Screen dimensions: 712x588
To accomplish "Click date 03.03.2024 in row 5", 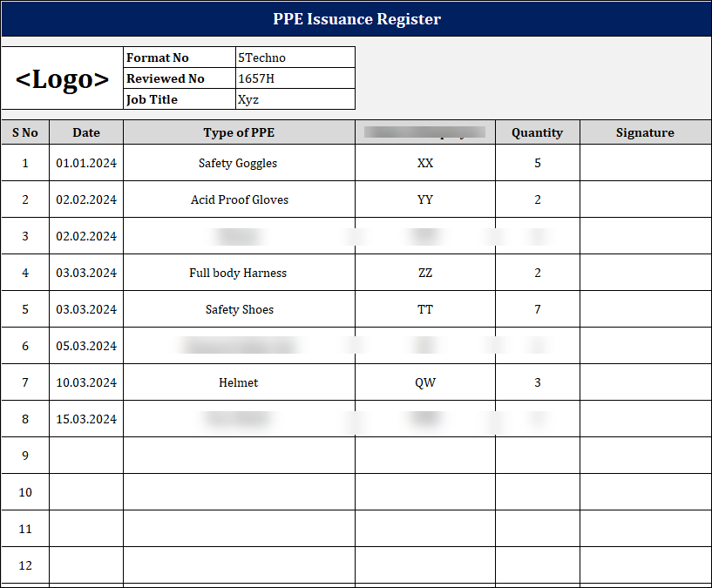I will (x=86, y=309).
